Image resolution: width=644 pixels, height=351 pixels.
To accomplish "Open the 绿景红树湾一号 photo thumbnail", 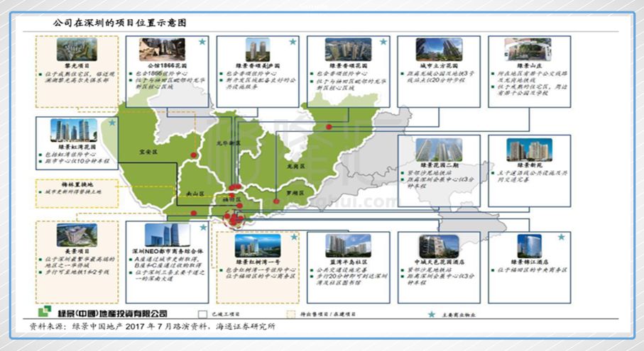I will [x=258, y=245].
